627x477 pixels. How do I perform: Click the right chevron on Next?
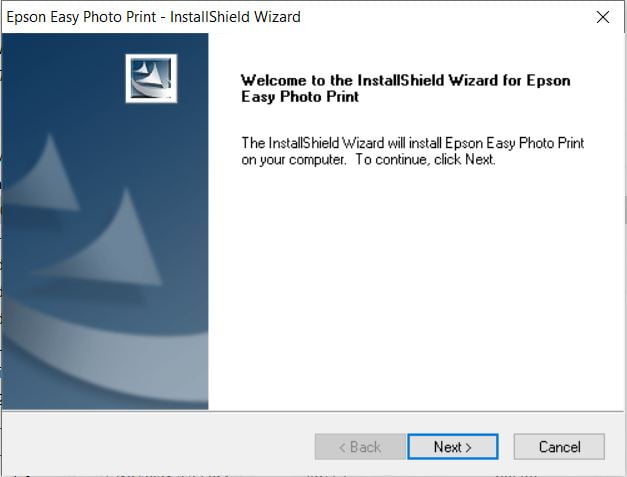click(x=468, y=447)
